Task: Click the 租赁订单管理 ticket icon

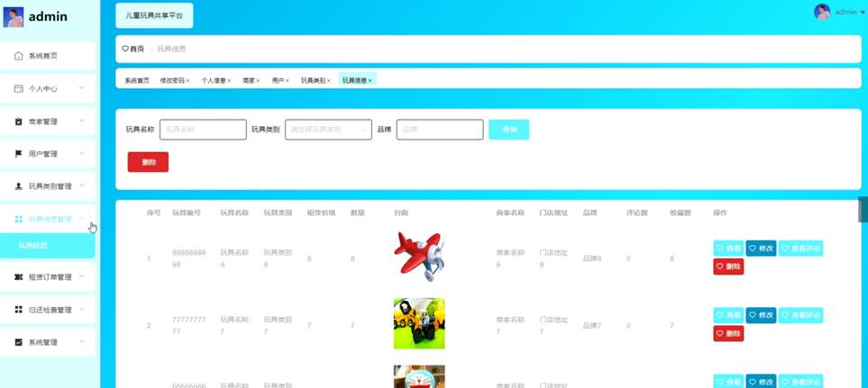Action: click(18, 277)
